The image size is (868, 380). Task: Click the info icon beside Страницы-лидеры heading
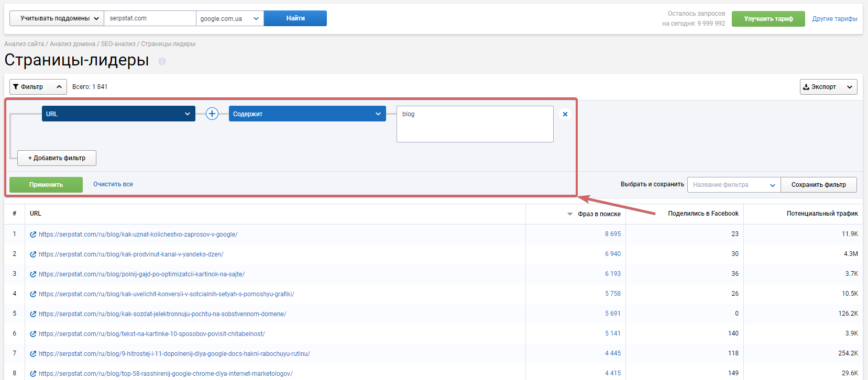(162, 61)
